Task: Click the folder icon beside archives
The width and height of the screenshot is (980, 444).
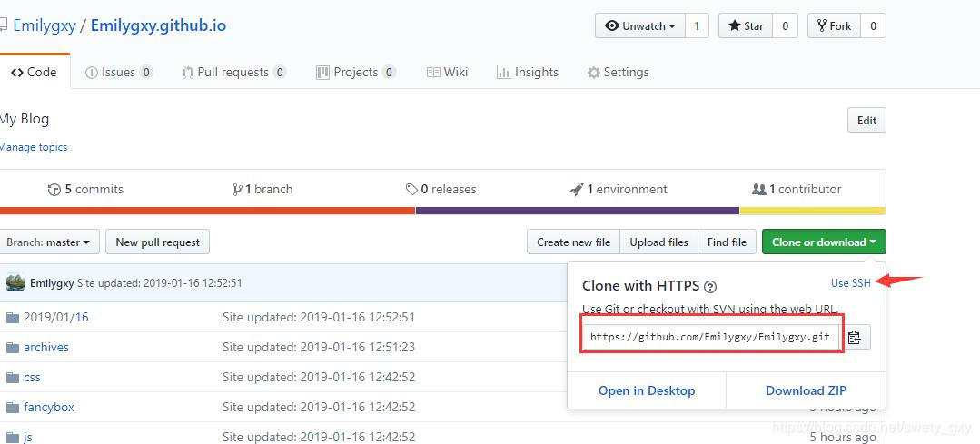Action: [x=13, y=347]
